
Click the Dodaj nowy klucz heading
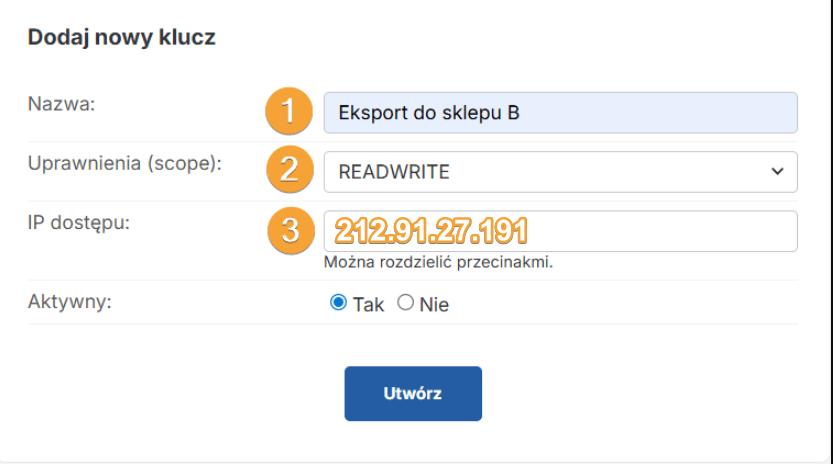click(x=122, y=38)
